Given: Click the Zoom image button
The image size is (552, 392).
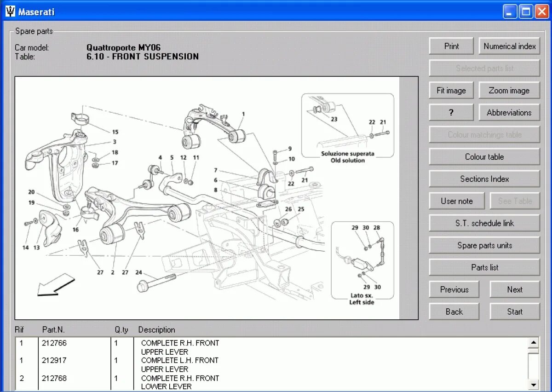Looking at the screenshot, I should [509, 91].
